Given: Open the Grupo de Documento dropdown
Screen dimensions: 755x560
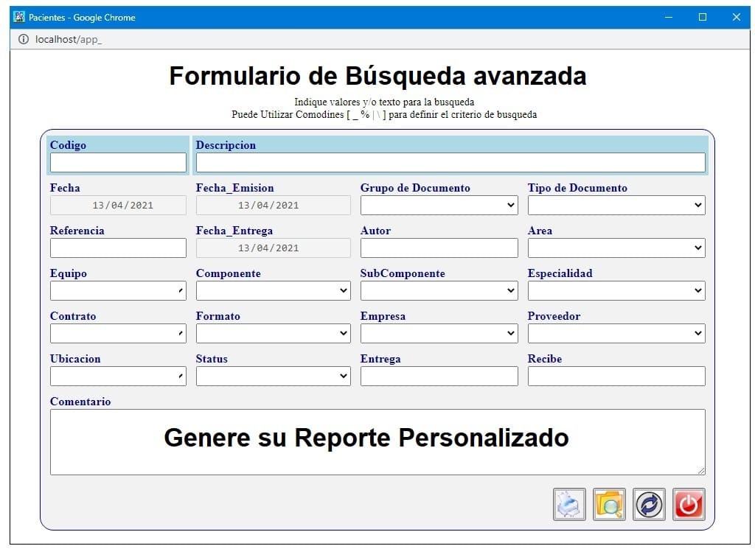Looking at the screenshot, I should 439,206.
